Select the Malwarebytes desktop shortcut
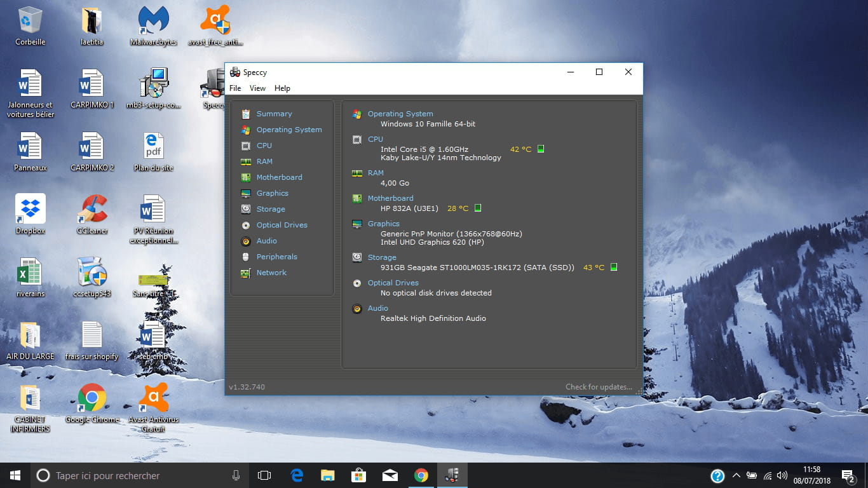 (153, 27)
